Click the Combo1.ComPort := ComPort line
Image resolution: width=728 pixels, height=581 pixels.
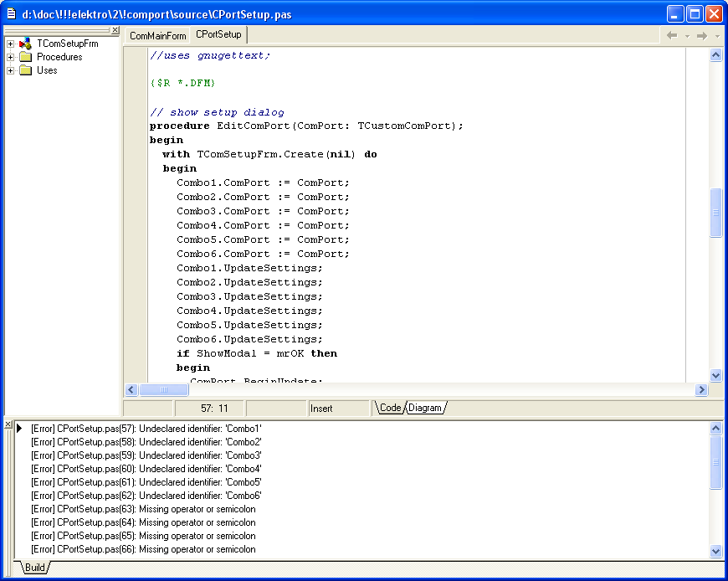pos(263,183)
